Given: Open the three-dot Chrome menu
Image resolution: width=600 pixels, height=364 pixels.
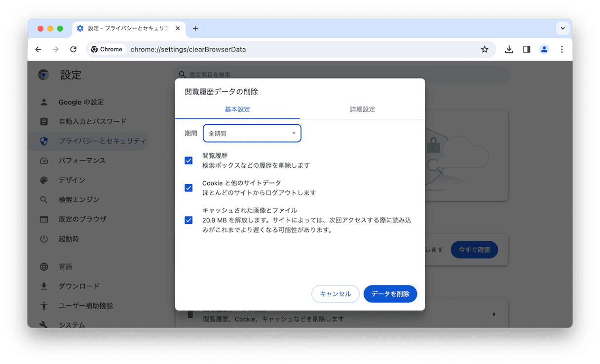Looking at the screenshot, I should [x=562, y=49].
